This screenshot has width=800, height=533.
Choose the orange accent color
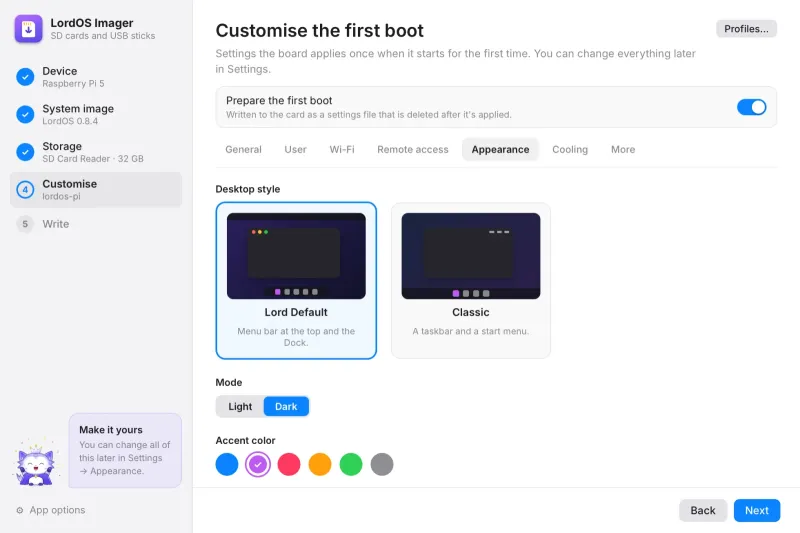tap(320, 465)
